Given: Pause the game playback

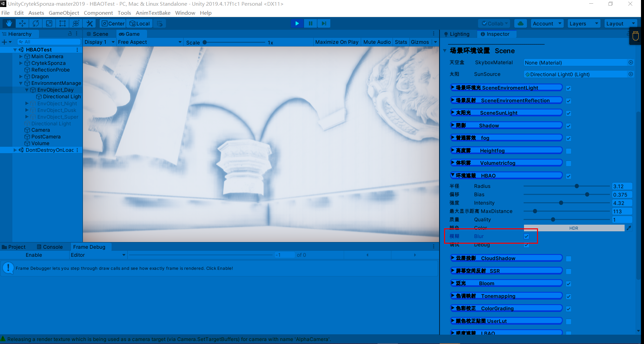Looking at the screenshot, I should click(x=310, y=23).
